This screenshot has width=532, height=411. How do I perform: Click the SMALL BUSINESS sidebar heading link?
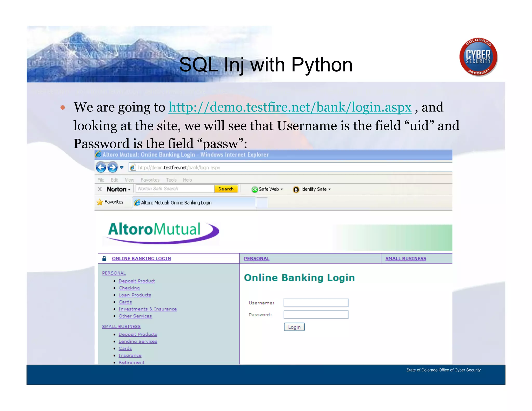point(121,326)
